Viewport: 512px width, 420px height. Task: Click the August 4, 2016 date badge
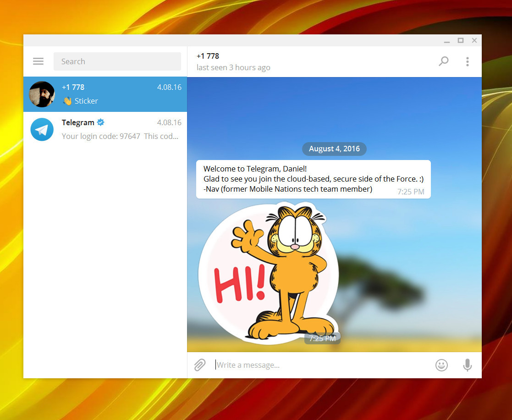[334, 149]
